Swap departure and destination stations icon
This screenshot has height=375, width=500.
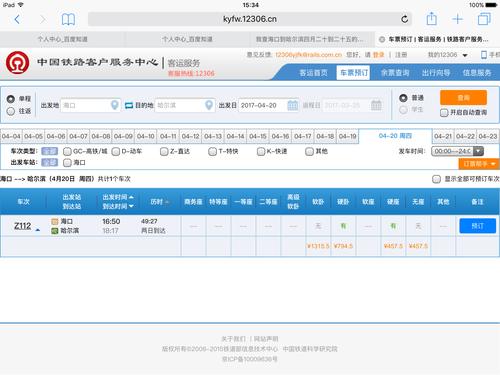pos(129,105)
